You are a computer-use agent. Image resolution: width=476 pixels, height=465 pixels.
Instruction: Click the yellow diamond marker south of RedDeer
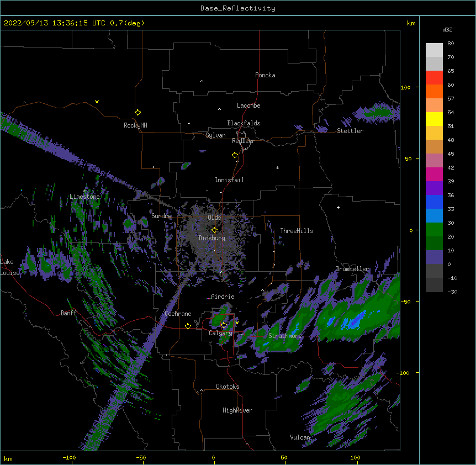coord(235,155)
